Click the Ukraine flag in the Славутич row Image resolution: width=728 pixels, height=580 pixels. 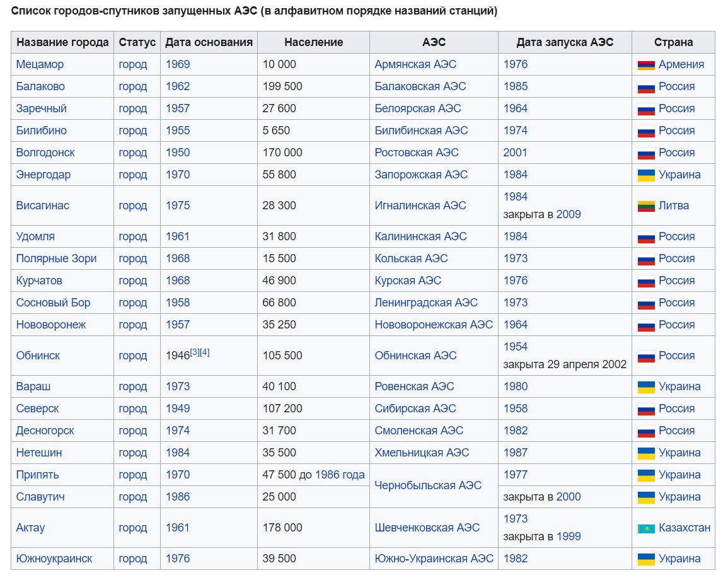[646, 497]
